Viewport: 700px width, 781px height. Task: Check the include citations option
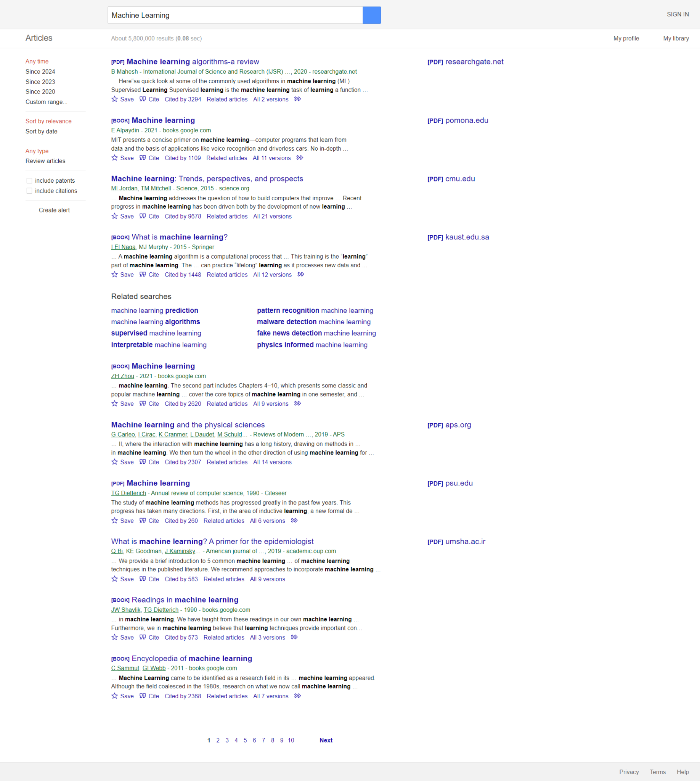click(30, 190)
